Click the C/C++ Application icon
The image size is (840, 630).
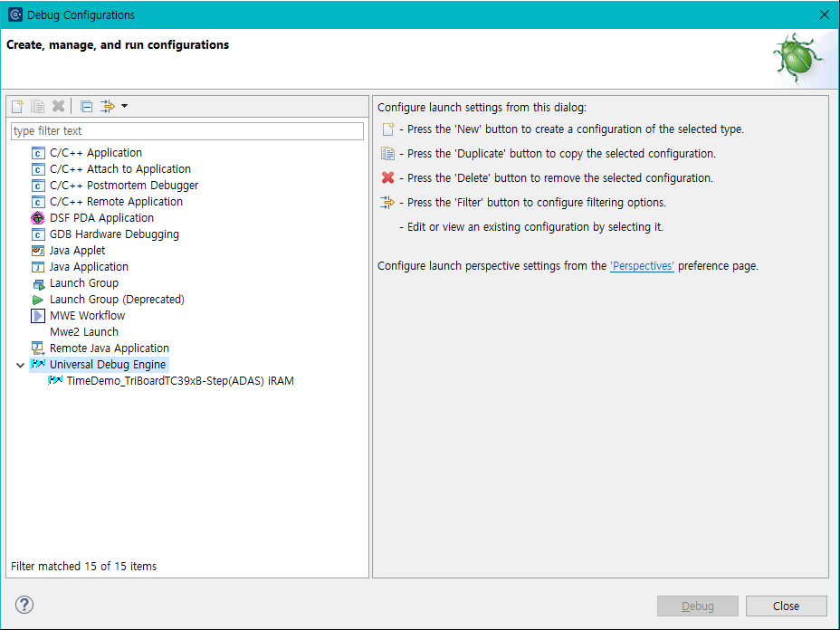click(x=37, y=153)
